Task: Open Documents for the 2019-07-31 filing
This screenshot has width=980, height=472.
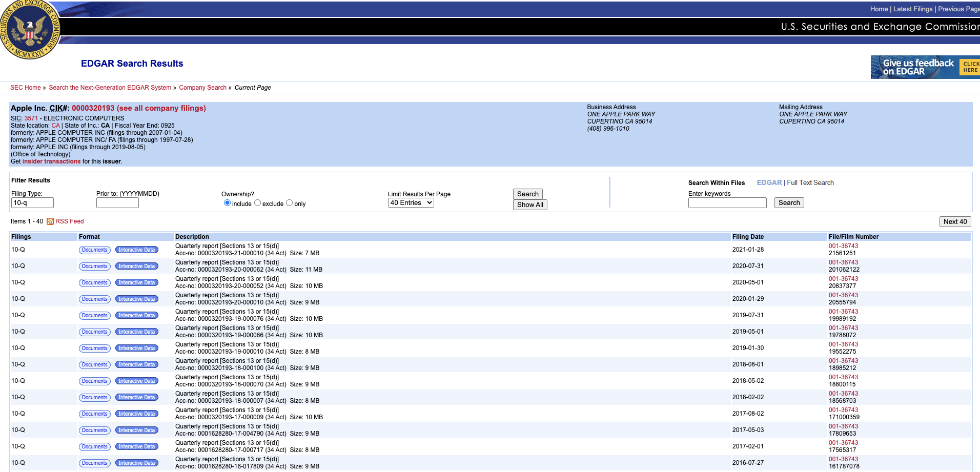Action: point(95,316)
